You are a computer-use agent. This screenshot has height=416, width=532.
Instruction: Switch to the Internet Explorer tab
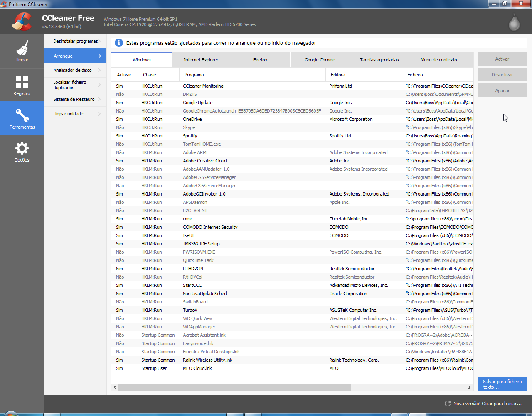tap(201, 60)
